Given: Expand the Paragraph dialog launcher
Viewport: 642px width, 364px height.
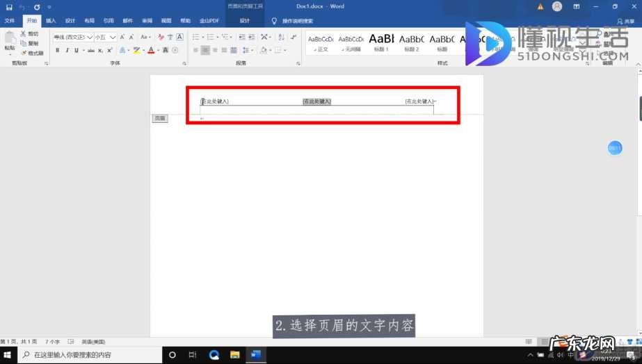Looking at the screenshot, I should coord(298,63).
